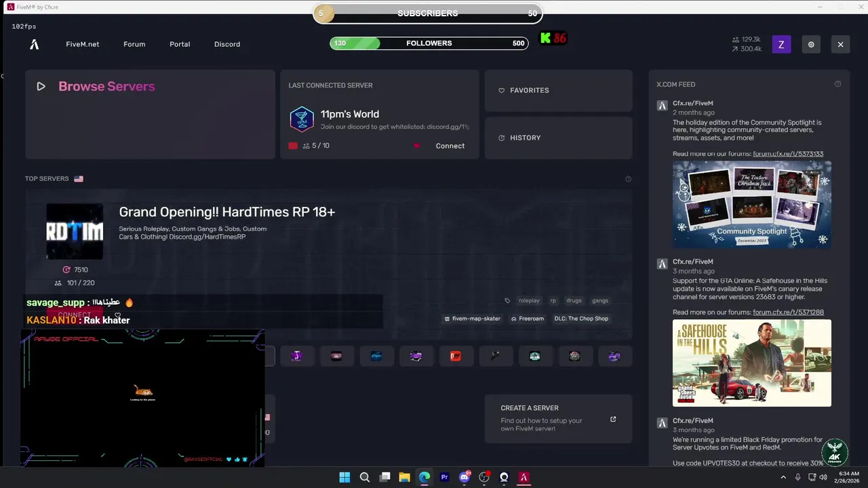Open the Discord link in navigation

[227, 44]
